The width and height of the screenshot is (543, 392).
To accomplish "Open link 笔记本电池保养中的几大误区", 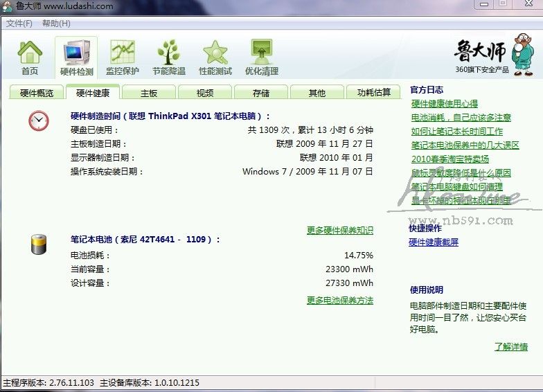I will tap(465, 145).
